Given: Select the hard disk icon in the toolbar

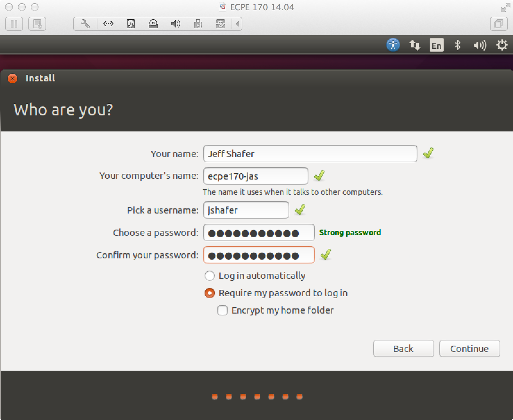Looking at the screenshot, I should coord(130,23).
